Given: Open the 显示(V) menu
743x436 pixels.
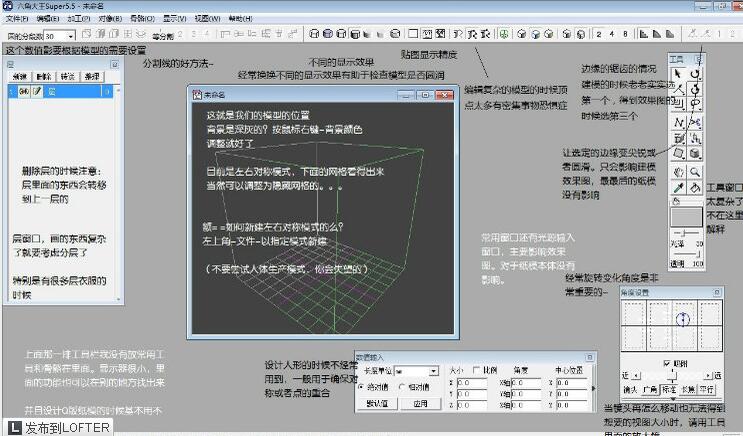Looking at the screenshot, I should 174,18.
